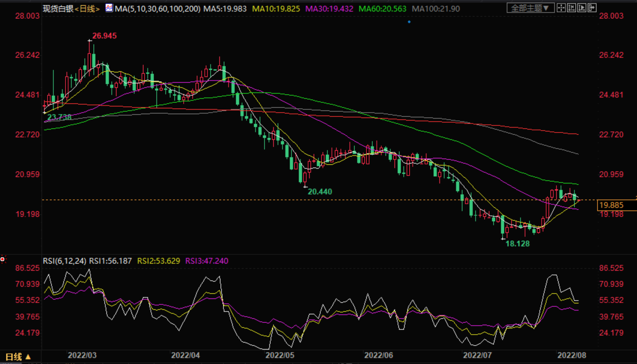
Task: Click the chart playback axis icon
Action: point(582,8)
